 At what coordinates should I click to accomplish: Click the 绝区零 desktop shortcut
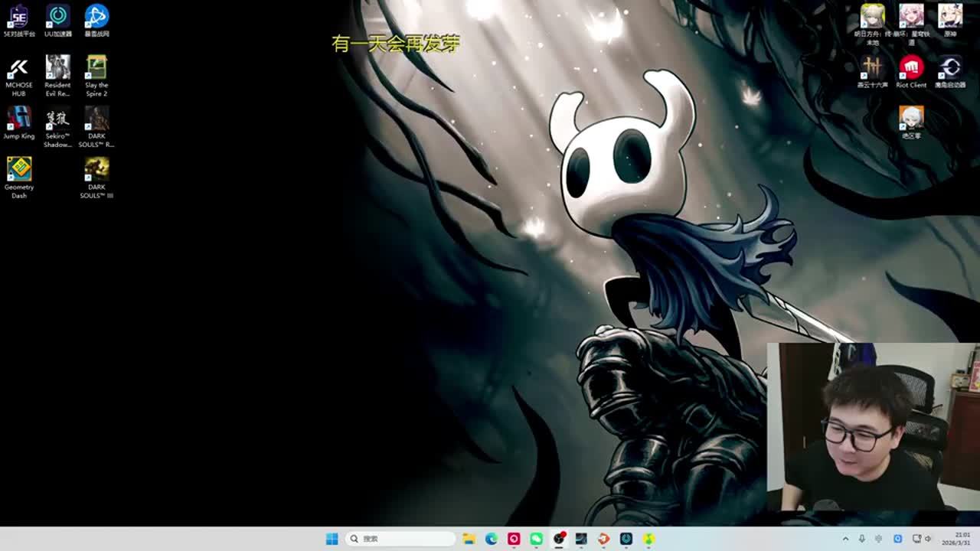coord(911,119)
